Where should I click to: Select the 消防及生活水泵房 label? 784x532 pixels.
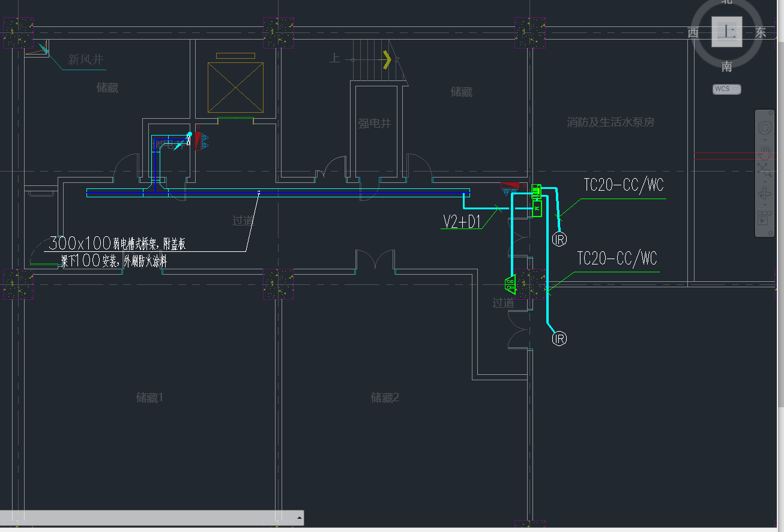click(611, 122)
